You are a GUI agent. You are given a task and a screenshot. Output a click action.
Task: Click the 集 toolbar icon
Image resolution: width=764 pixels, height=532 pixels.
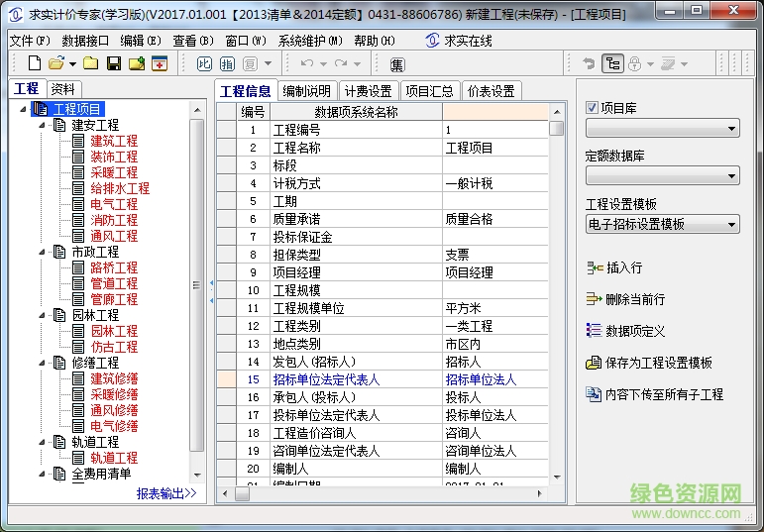coord(396,64)
